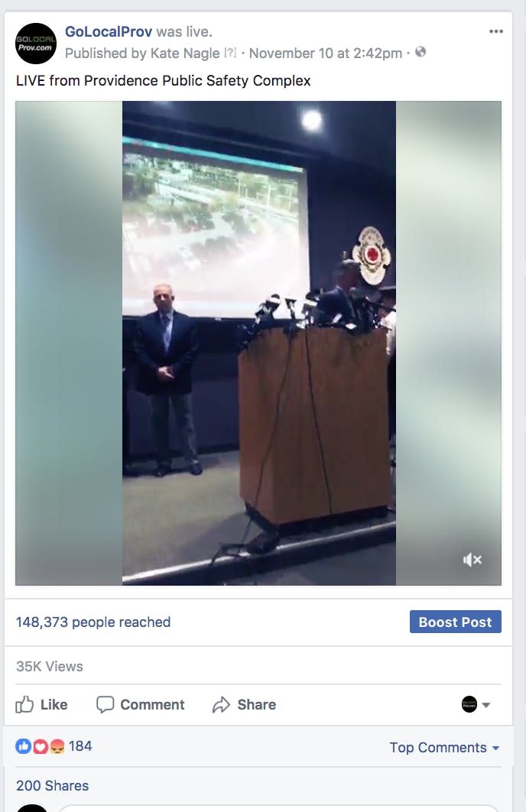Open the GoLocalProv page name link
Image resolution: width=526 pixels, height=812 pixels.
109,31
